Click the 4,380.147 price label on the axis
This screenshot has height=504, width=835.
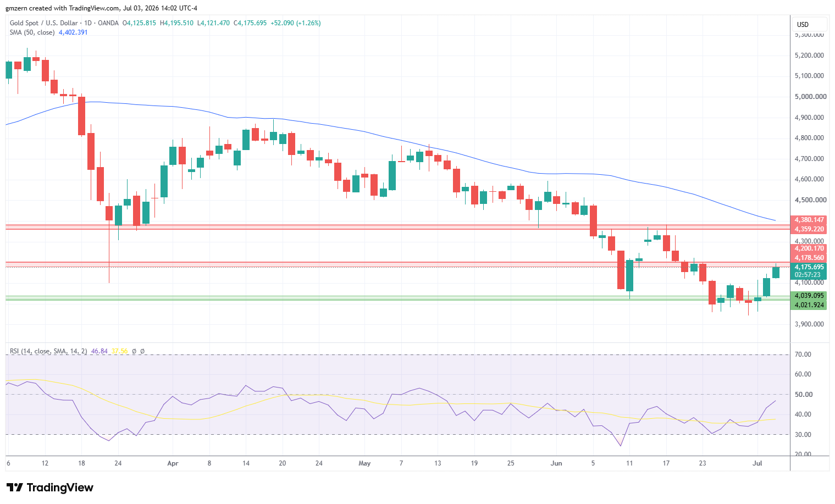pos(809,220)
